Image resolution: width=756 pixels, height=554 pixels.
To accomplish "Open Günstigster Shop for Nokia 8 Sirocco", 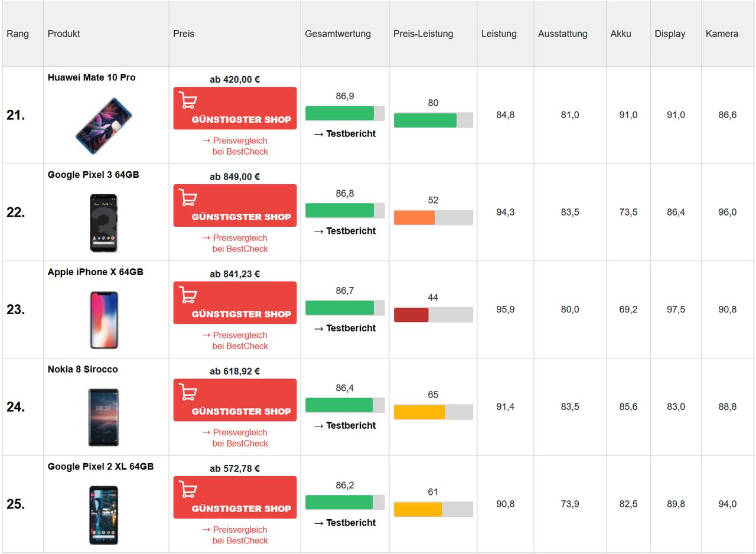I will tap(235, 400).
